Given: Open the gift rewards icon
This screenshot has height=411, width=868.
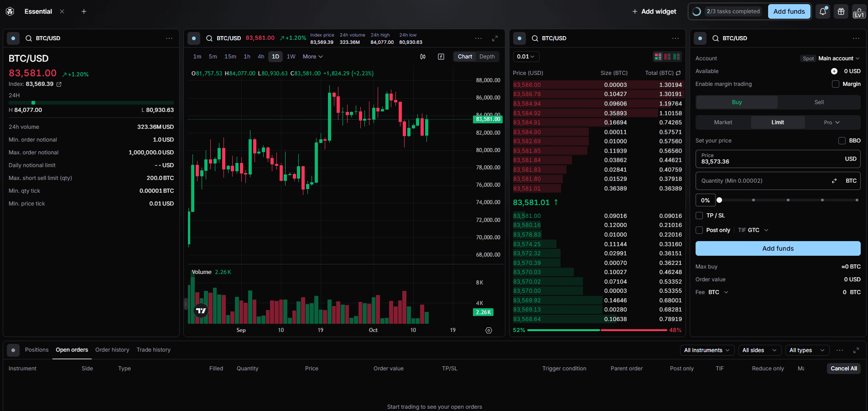Looking at the screenshot, I should (841, 11).
